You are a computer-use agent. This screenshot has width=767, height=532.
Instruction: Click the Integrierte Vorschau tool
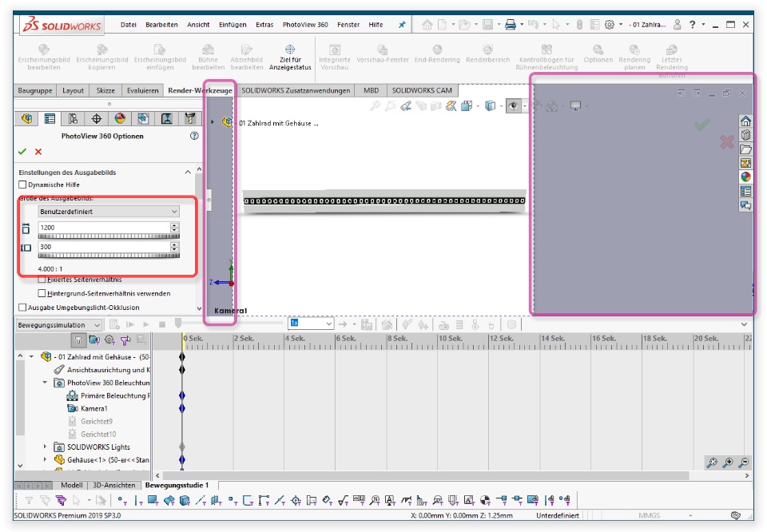pyautogui.click(x=335, y=58)
